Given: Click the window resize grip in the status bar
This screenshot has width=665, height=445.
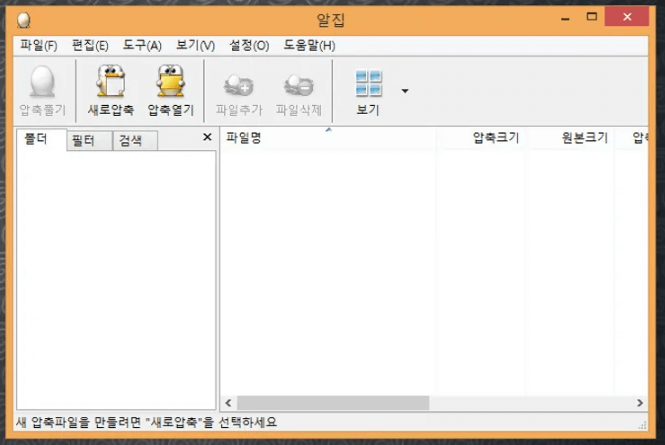Looking at the screenshot, I should pyautogui.click(x=643, y=425).
